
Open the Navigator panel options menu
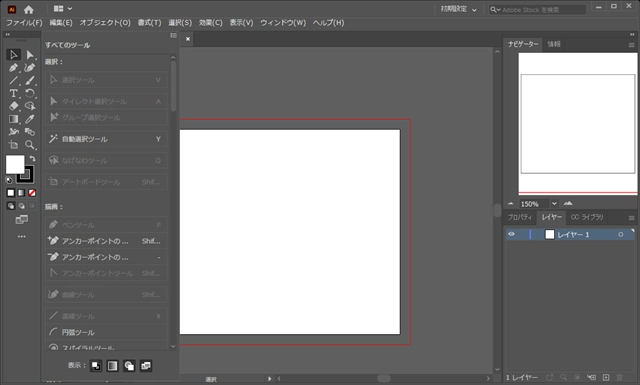[631, 45]
